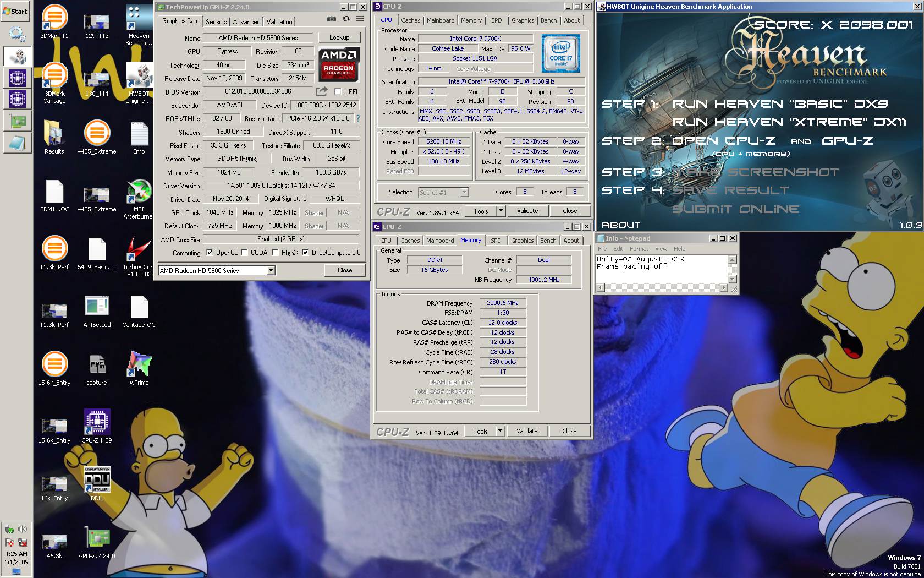
Task: Toggle the UEFI checkbox in GPU-Z
Action: click(338, 91)
